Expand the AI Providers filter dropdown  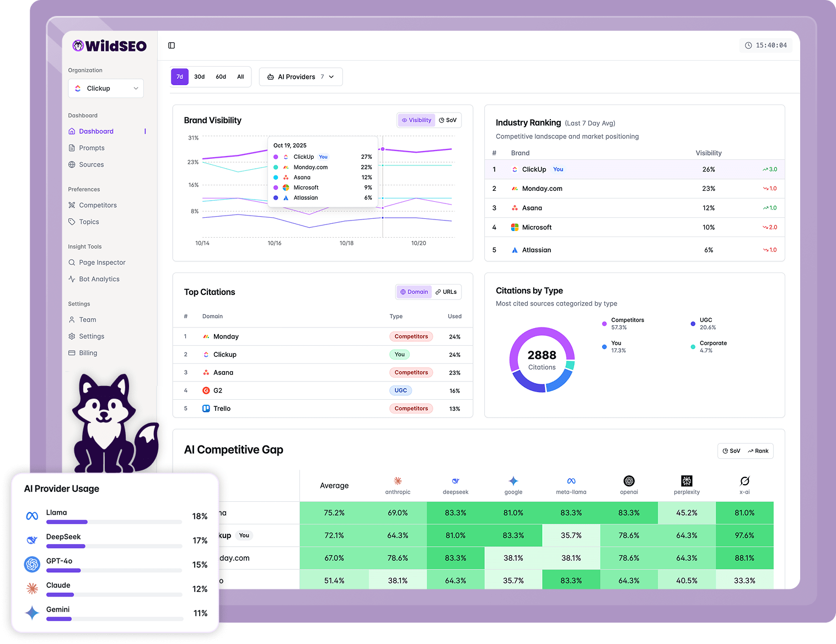[x=301, y=77]
